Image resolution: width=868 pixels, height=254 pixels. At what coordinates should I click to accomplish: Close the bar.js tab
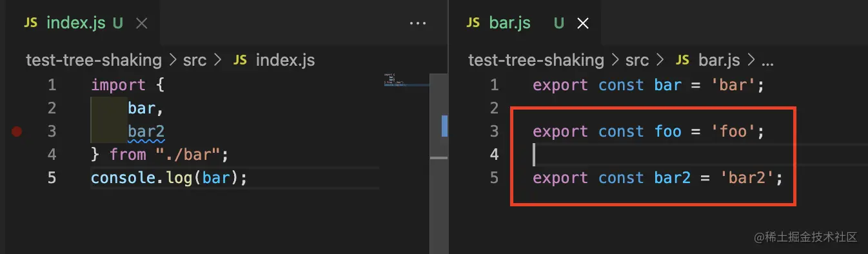tap(583, 24)
